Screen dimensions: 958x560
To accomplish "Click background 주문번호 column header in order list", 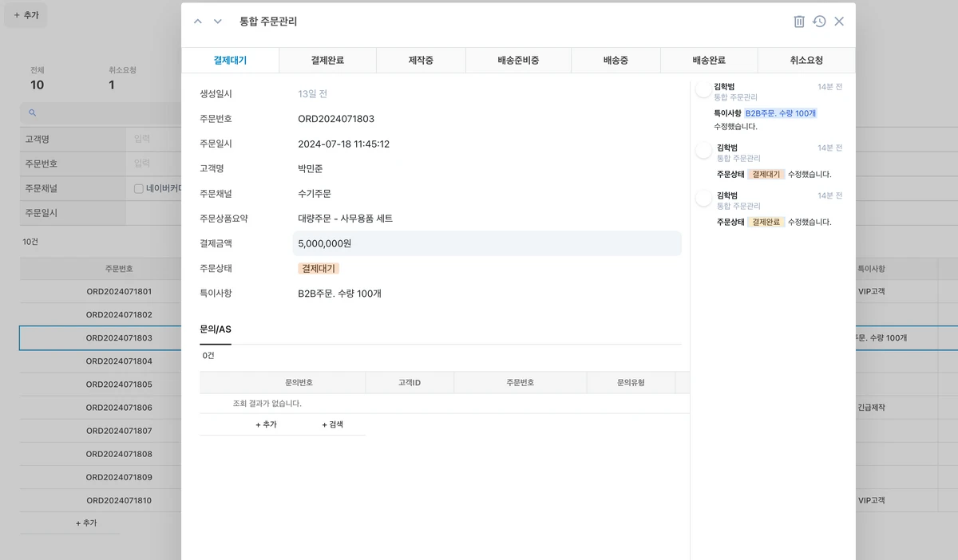I will pyautogui.click(x=119, y=269).
